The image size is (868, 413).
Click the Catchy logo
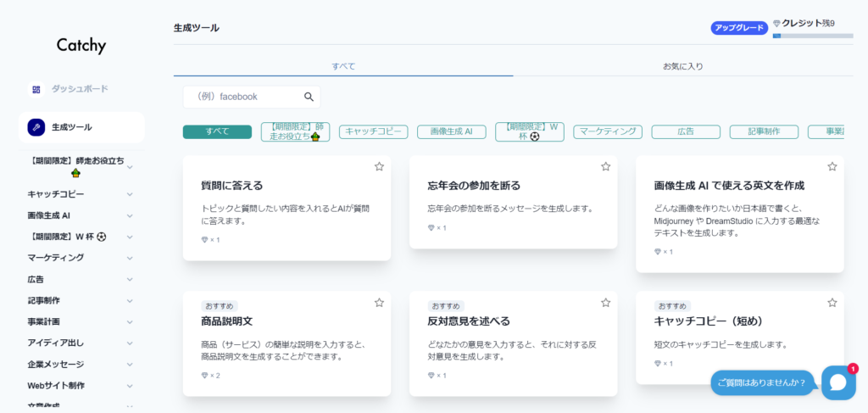(x=81, y=46)
